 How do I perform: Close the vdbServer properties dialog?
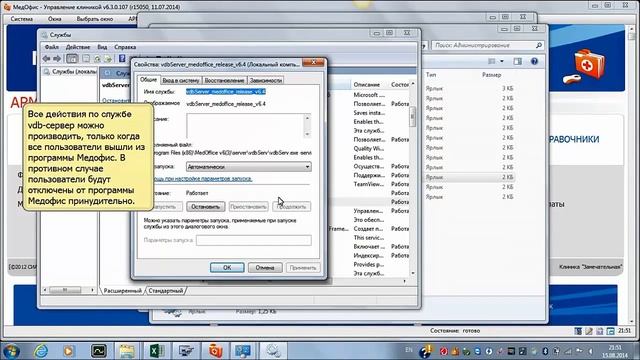(313, 62)
